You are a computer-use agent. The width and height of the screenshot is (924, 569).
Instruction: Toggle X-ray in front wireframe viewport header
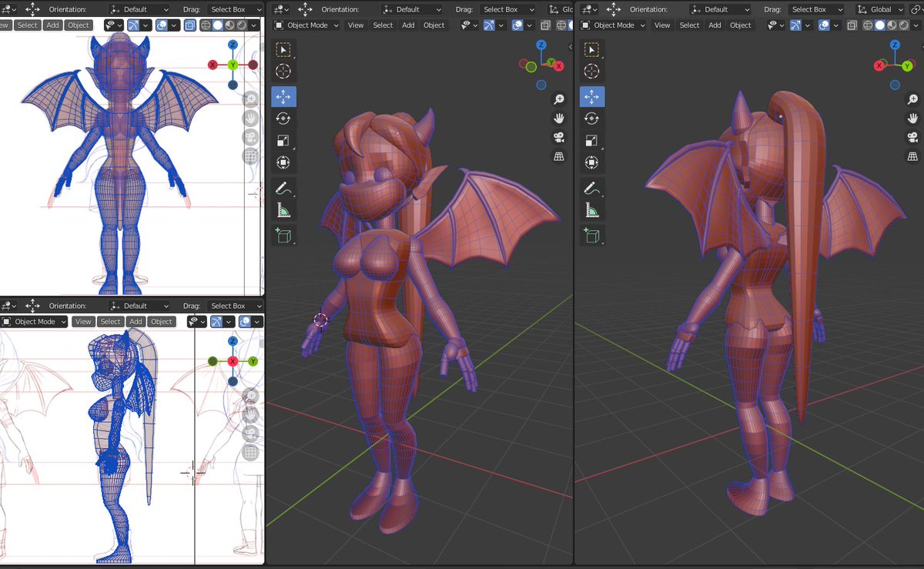click(x=190, y=25)
